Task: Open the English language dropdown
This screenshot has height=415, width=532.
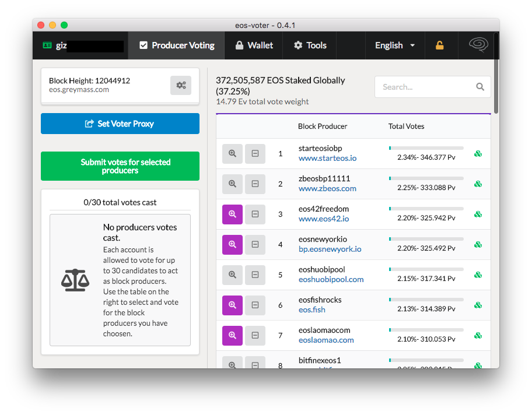Action: click(x=395, y=45)
